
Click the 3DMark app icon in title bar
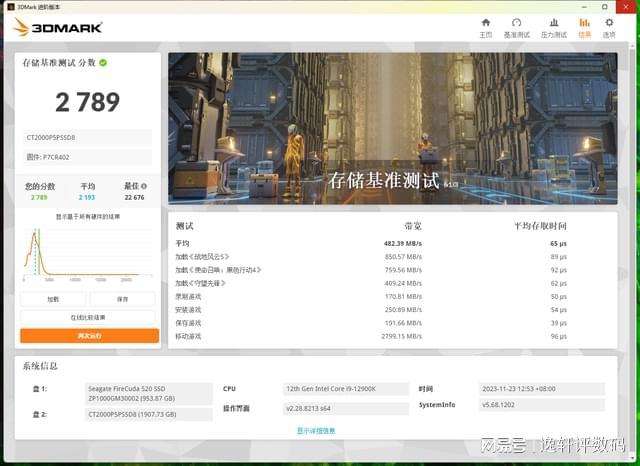tap(11, 7)
